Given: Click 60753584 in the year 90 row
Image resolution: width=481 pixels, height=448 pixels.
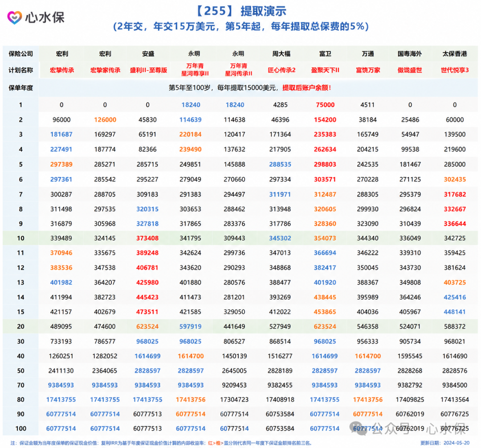Looking at the screenshot, I should (280, 414).
